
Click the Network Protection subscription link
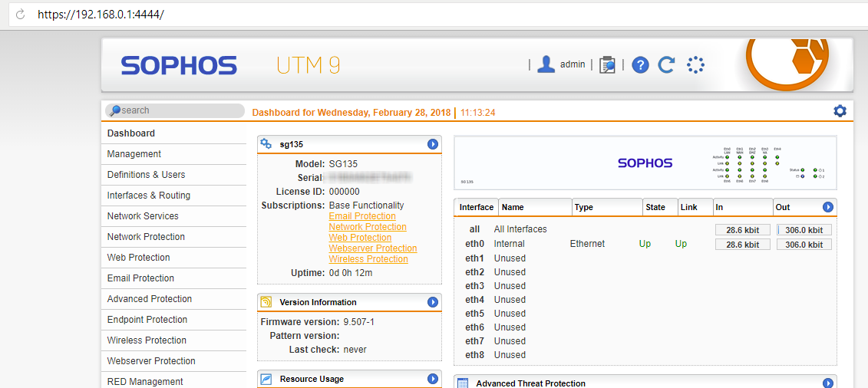click(x=368, y=227)
